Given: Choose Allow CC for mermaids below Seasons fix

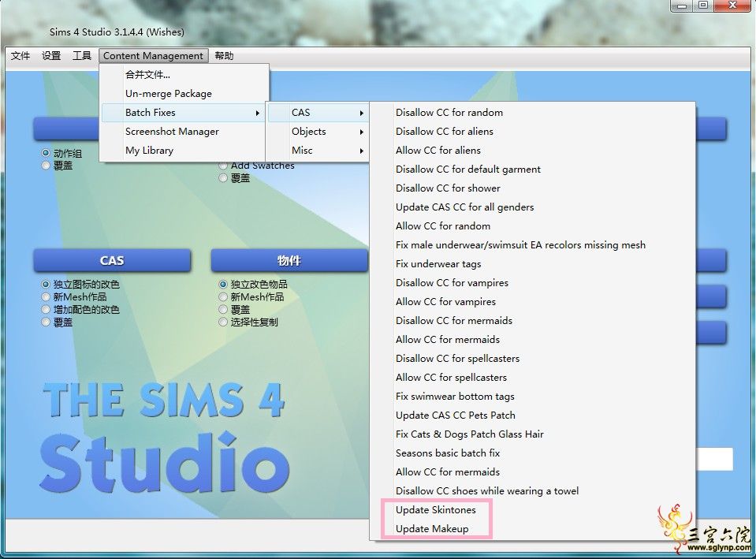Looking at the screenshot, I should [x=533, y=471].
